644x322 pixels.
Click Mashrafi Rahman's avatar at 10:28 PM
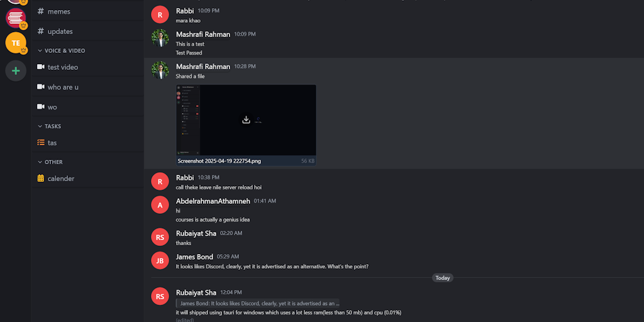pos(160,70)
